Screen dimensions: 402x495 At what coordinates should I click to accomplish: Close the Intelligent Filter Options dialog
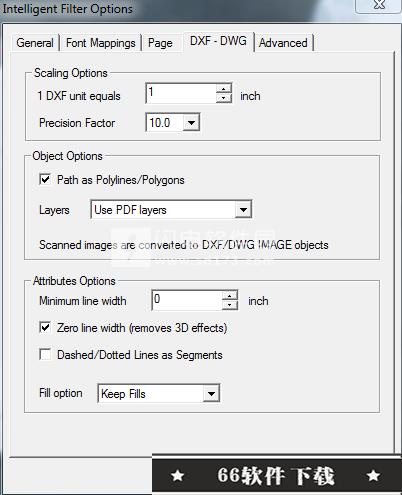(x=379, y=5)
